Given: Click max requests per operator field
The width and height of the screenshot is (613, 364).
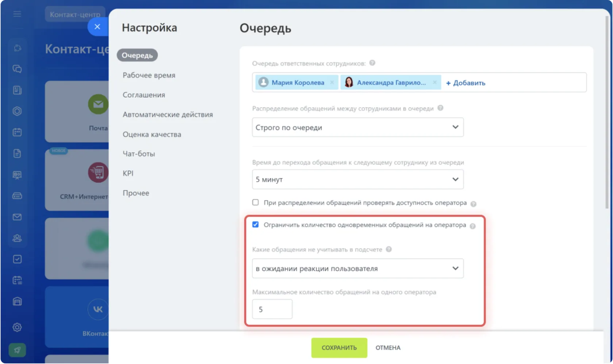Looking at the screenshot, I should [x=272, y=309].
